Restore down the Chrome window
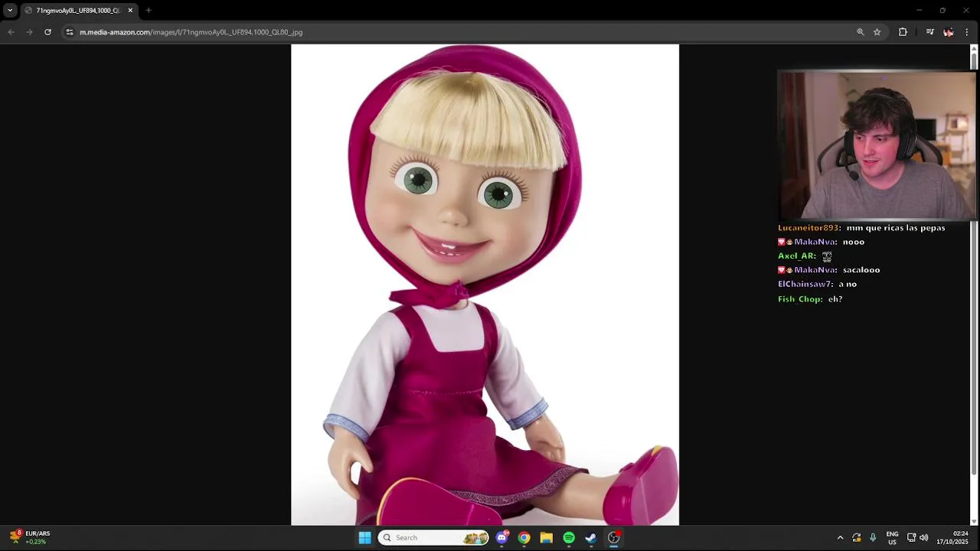 (x=942, y=11)
